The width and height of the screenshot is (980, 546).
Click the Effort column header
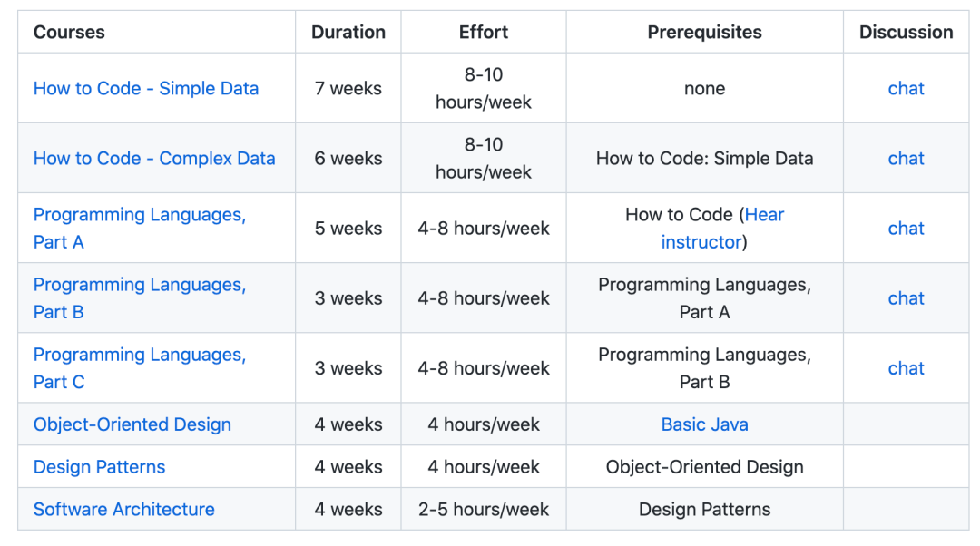(483, 32)
